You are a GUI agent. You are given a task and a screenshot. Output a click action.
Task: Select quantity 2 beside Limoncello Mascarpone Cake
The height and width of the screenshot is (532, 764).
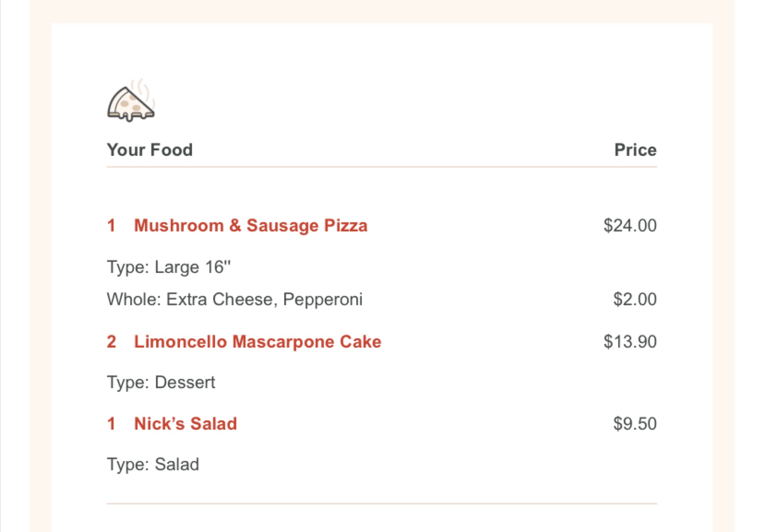click(111, 342)
